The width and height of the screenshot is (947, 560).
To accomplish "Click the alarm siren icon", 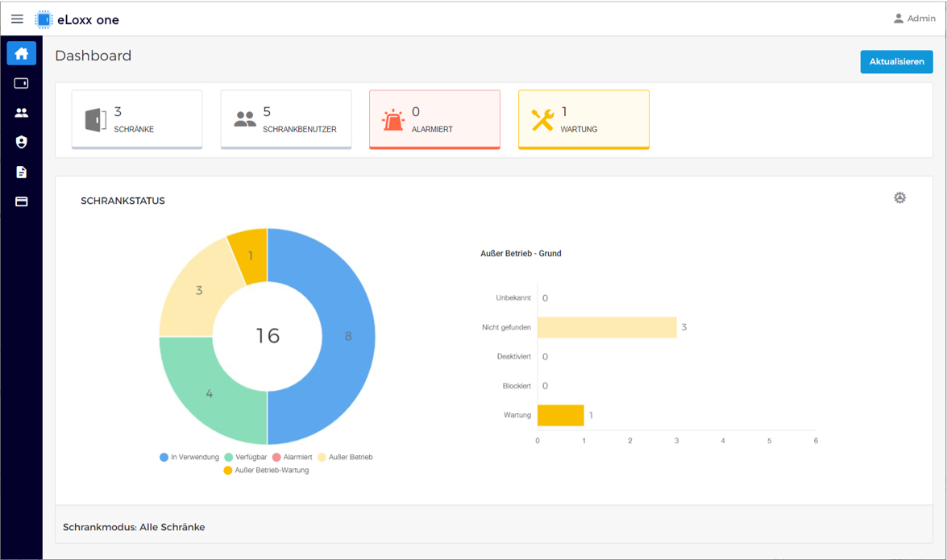I will point(393,119).
